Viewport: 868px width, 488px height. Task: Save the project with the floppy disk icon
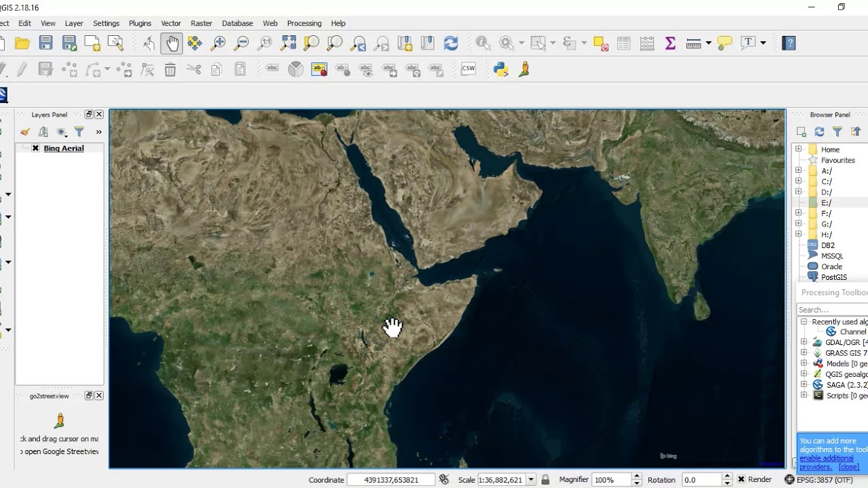[x=45, y=43]
